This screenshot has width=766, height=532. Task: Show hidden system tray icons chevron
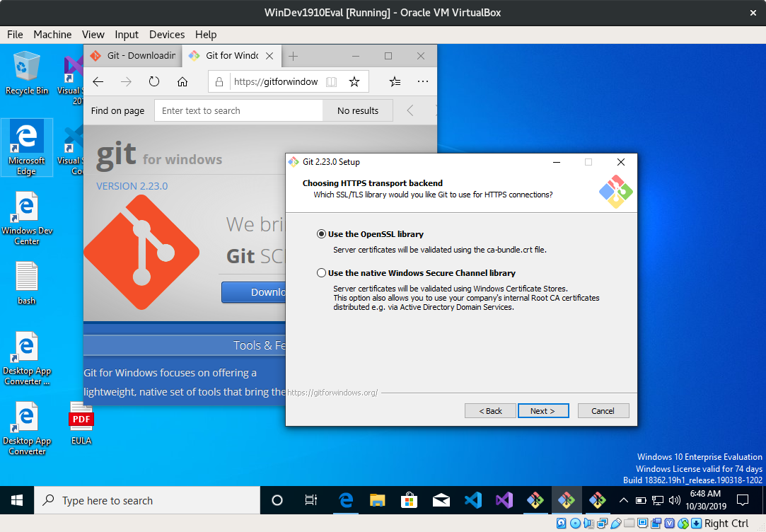tap(623, 500)
